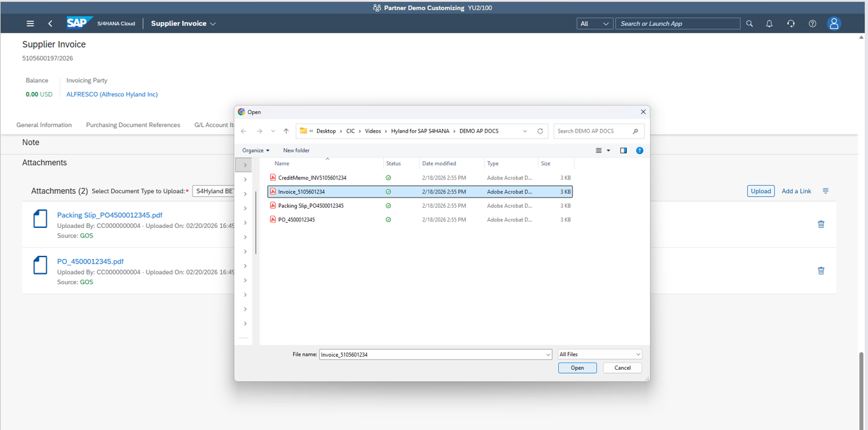Screen dimensions: 868x430
Task: Click the magnifier search icon in SAP header
Action: pos(749,23)
